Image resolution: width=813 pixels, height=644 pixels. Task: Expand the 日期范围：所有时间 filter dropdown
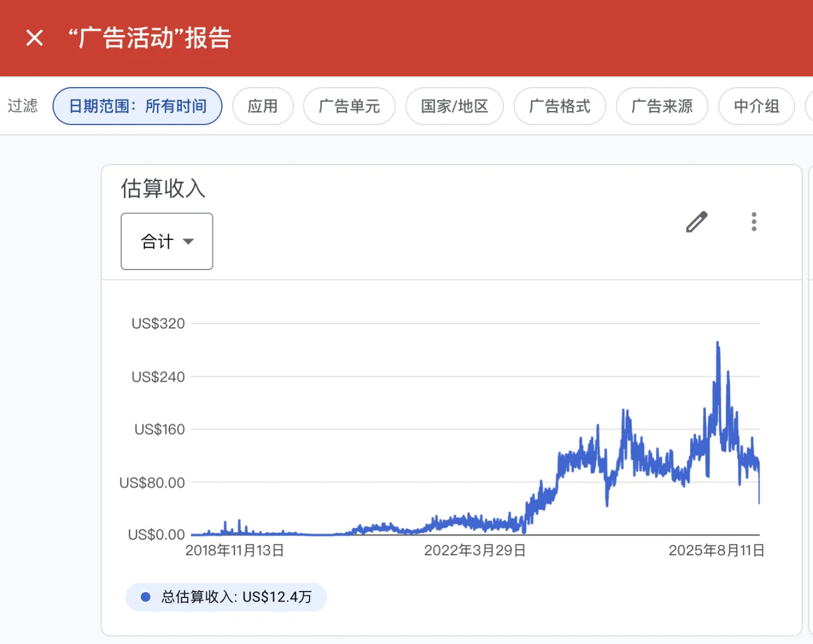pos(137,106)
